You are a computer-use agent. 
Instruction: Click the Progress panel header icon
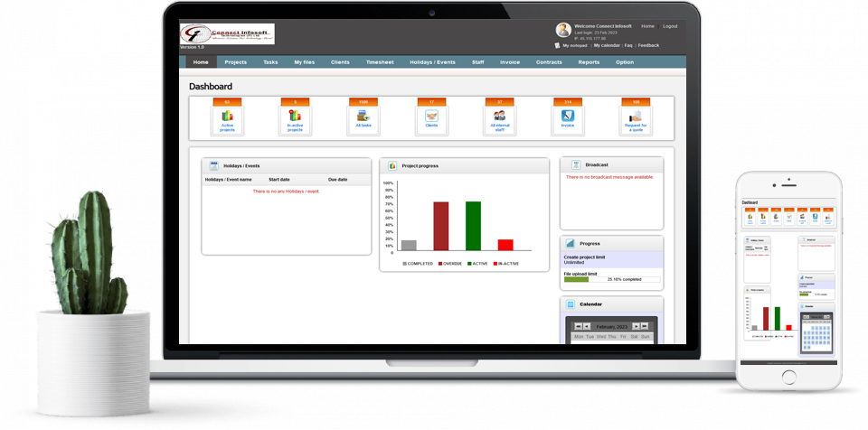(571, 243)
